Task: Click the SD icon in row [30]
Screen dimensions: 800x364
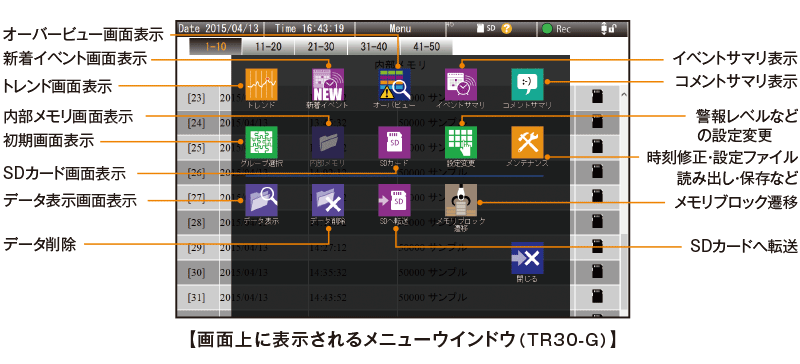Action: click(596, 271)
